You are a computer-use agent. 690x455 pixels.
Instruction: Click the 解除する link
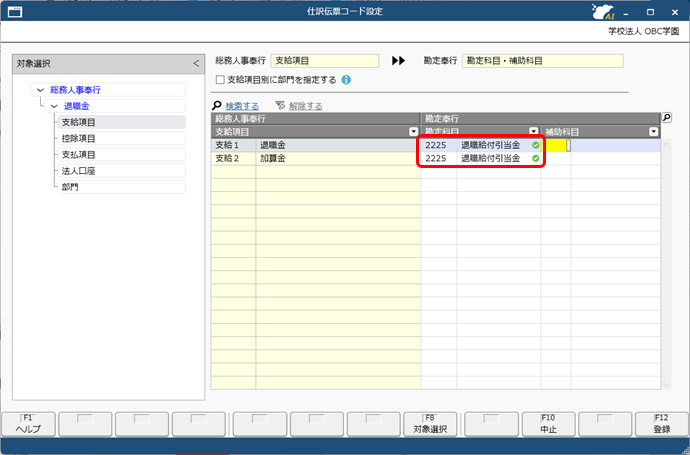click(305, 106)
